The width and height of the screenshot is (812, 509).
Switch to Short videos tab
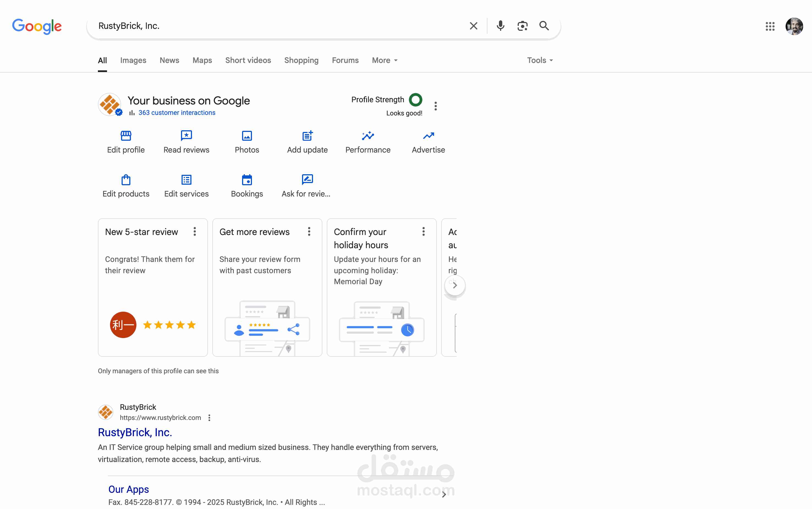248,60
